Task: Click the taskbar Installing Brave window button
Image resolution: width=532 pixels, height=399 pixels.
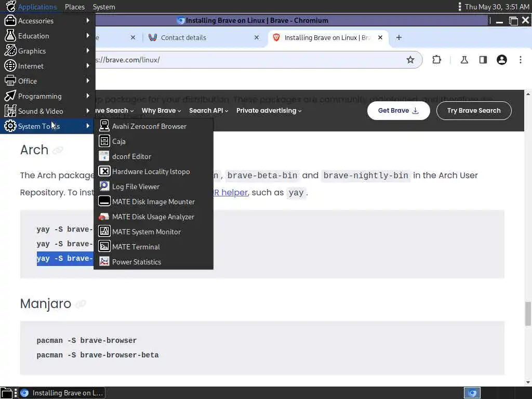Action: (62, 393)
